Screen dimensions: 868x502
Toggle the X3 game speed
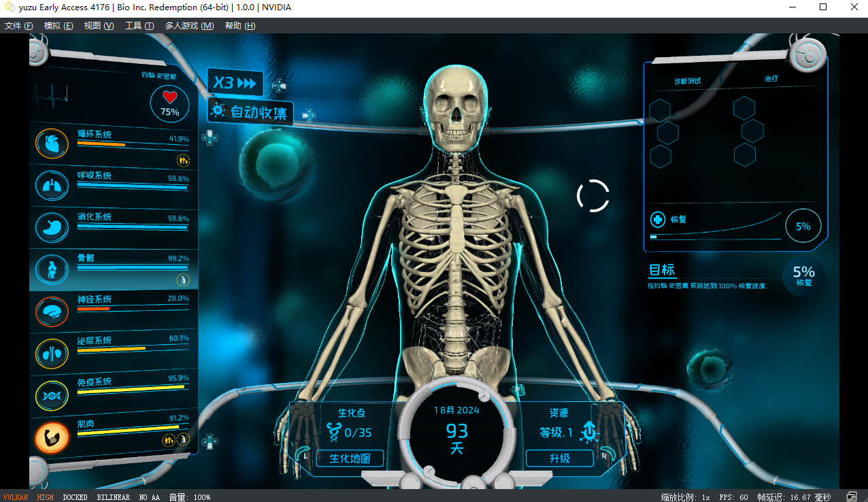click(235, 83)
